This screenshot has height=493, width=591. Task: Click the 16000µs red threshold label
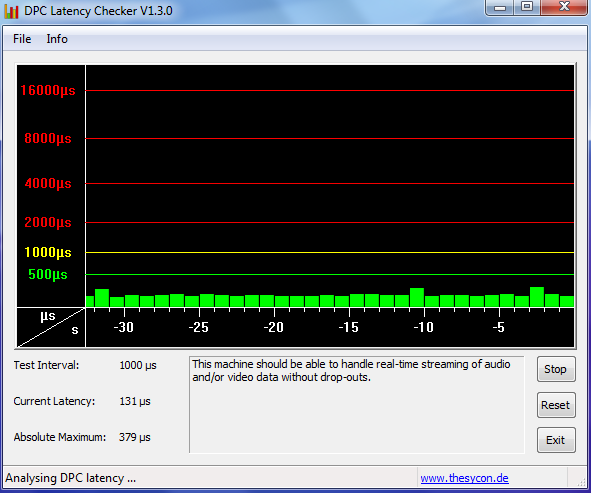coord(48,90)
